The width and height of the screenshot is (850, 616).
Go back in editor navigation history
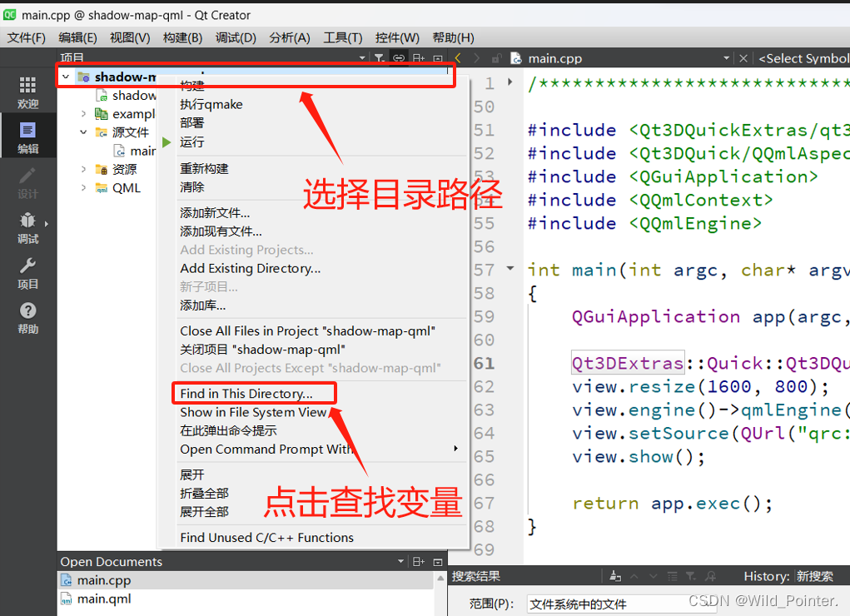tap(458, 58)
